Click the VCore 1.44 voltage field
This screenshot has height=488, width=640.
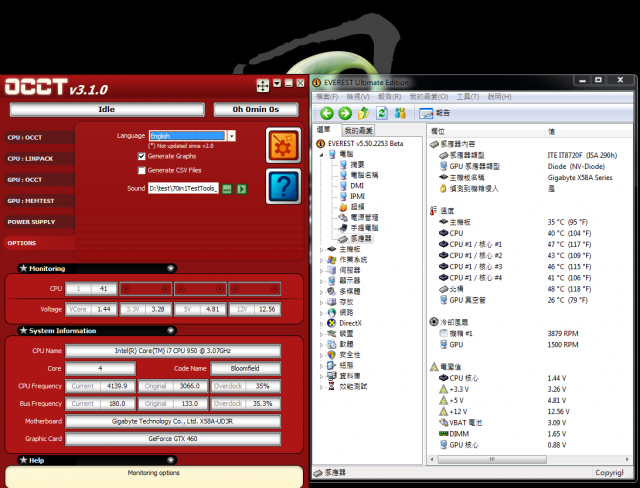[91, 309]
